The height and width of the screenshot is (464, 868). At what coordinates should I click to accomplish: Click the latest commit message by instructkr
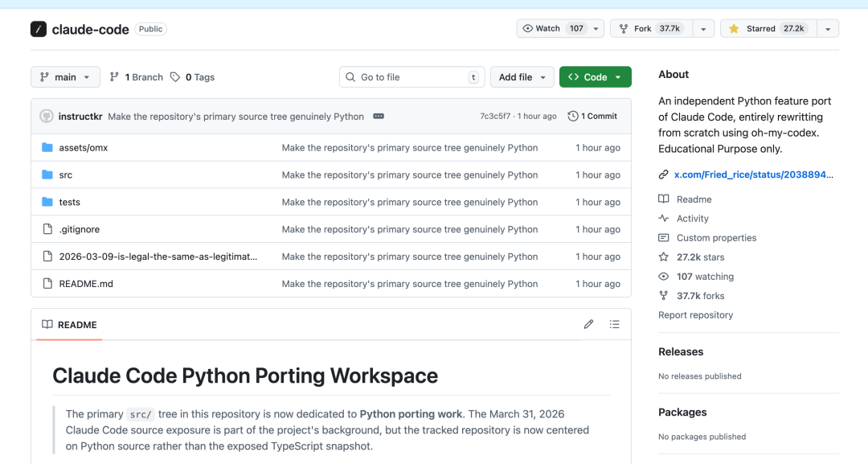coord(235,117)
